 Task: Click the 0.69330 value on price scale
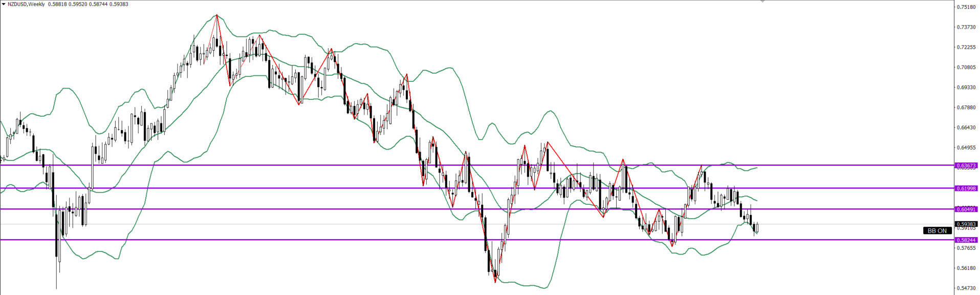point(966,88)
